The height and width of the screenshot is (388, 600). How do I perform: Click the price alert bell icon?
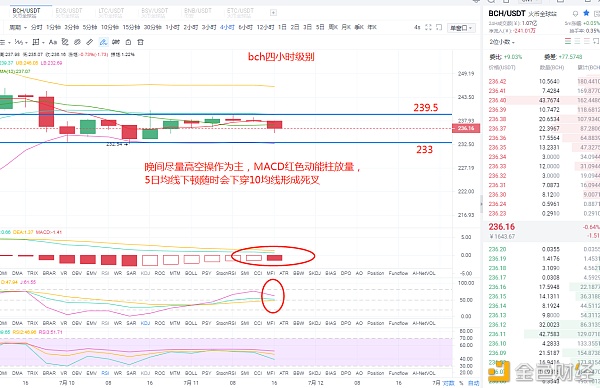click(575, 13)
